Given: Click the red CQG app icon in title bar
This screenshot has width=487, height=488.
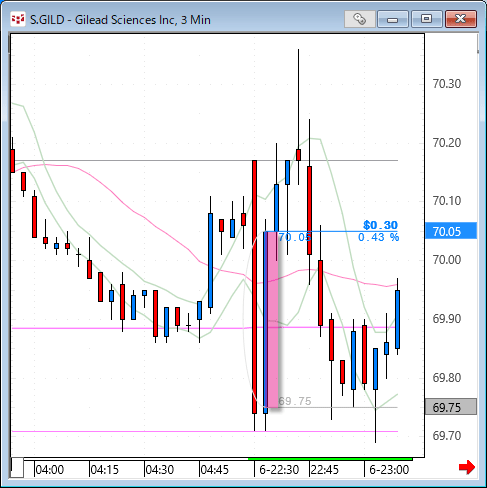Looking at the screenshot, I should click(x=17, y=19).
